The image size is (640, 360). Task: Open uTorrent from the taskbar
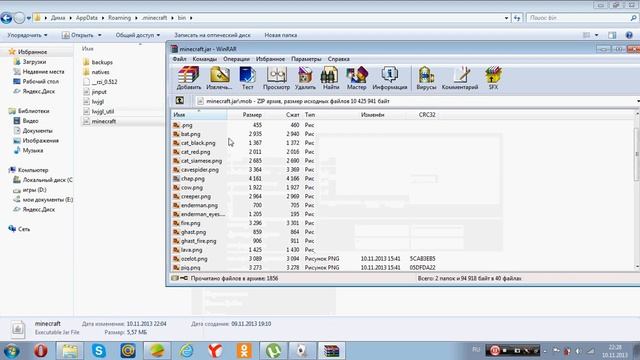coord(273,350)
